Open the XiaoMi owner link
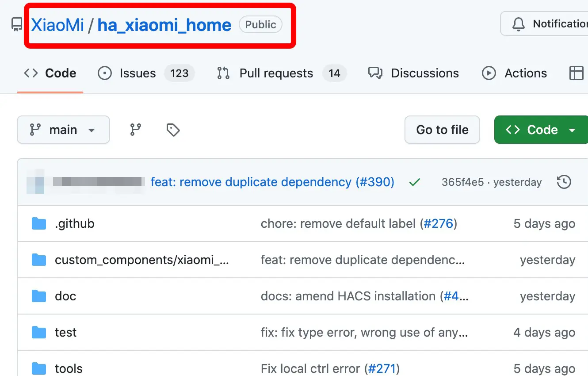588x376 pixels. 57,25
